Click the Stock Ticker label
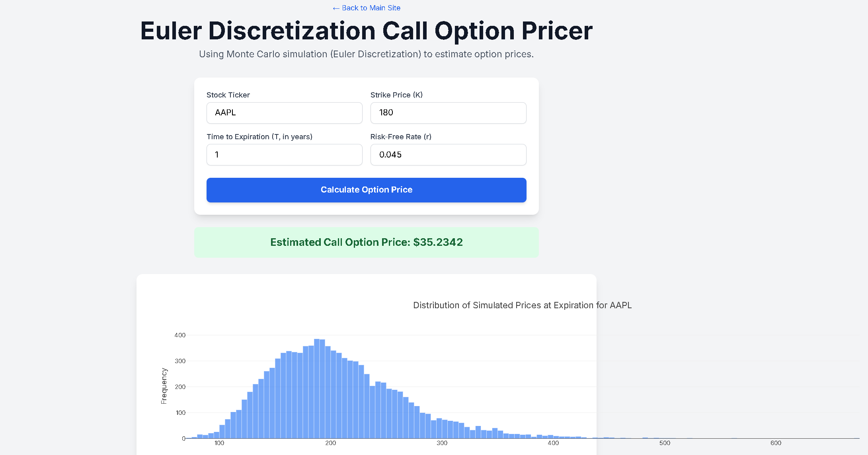Viewport: 868px width, 455px height. [x=228, y=95]
